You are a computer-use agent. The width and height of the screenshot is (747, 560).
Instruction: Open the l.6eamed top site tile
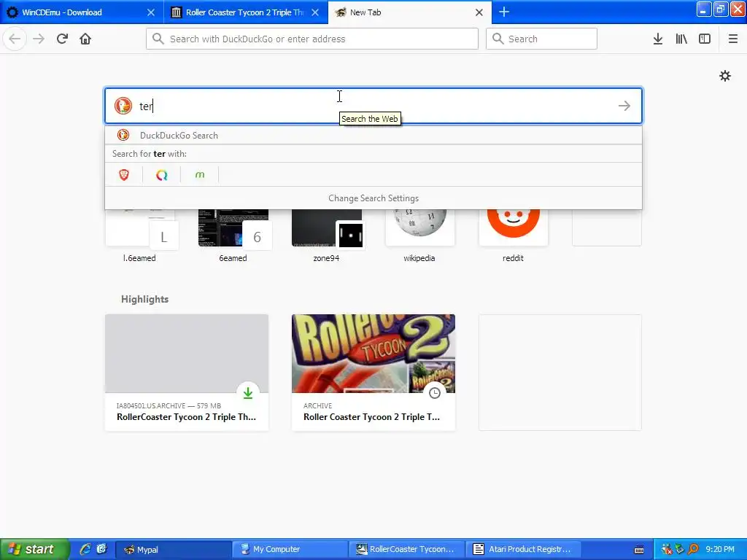[x=139, y=236]
